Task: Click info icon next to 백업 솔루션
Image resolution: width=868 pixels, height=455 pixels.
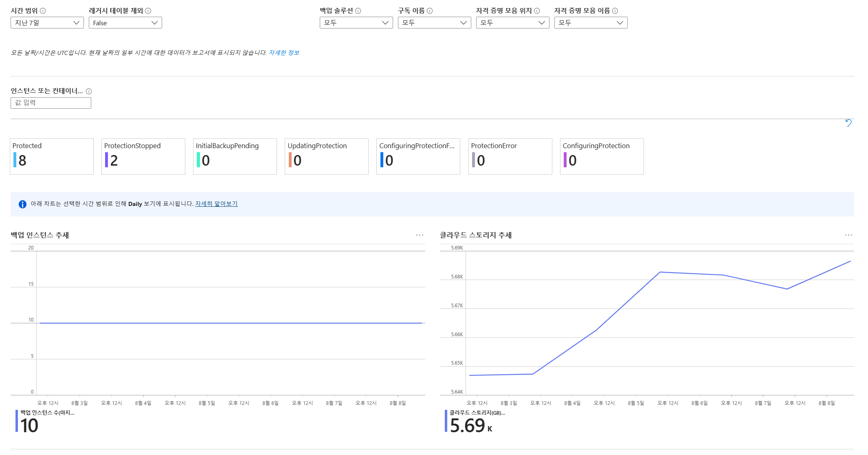Action: 358,11
